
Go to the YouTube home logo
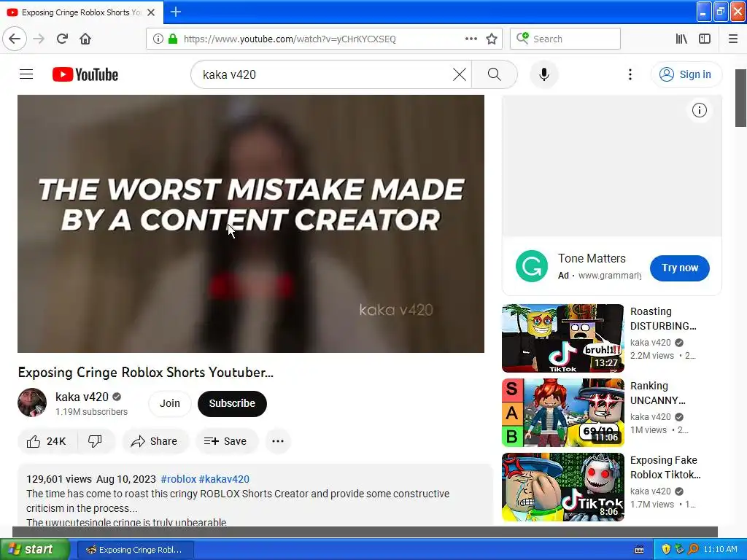point(85,74)
